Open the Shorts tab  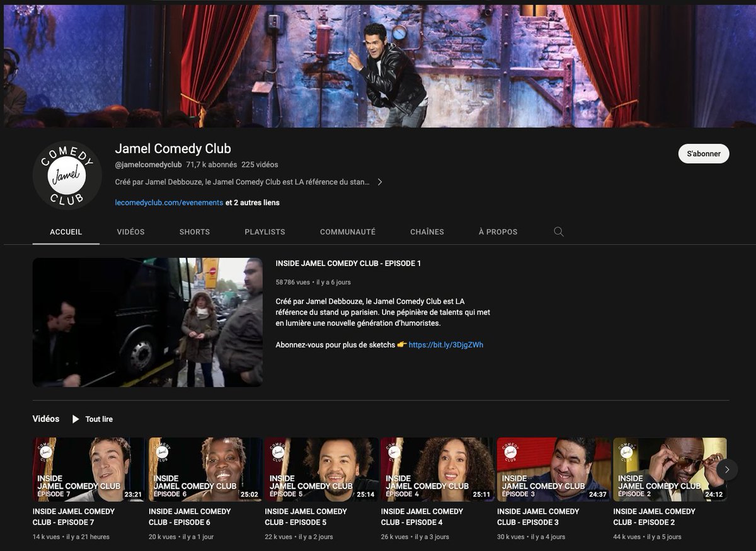(x=195, y=232)
